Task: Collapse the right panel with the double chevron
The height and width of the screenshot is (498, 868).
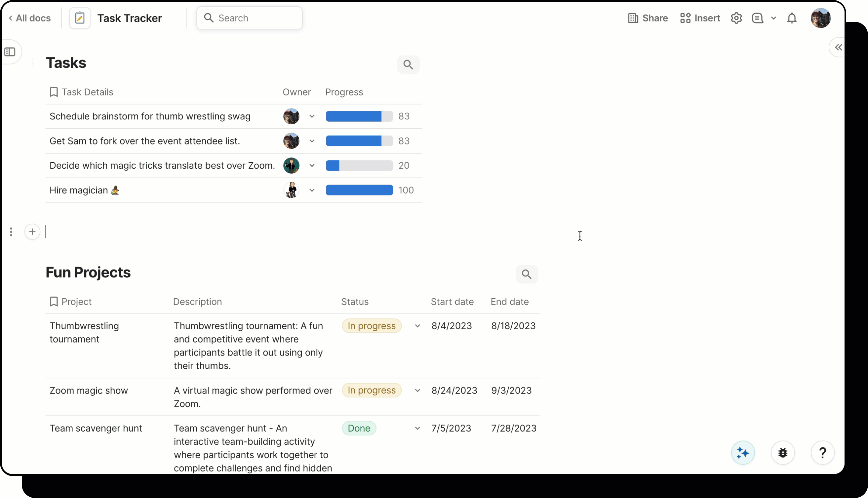Action: (x=838, y=47)
